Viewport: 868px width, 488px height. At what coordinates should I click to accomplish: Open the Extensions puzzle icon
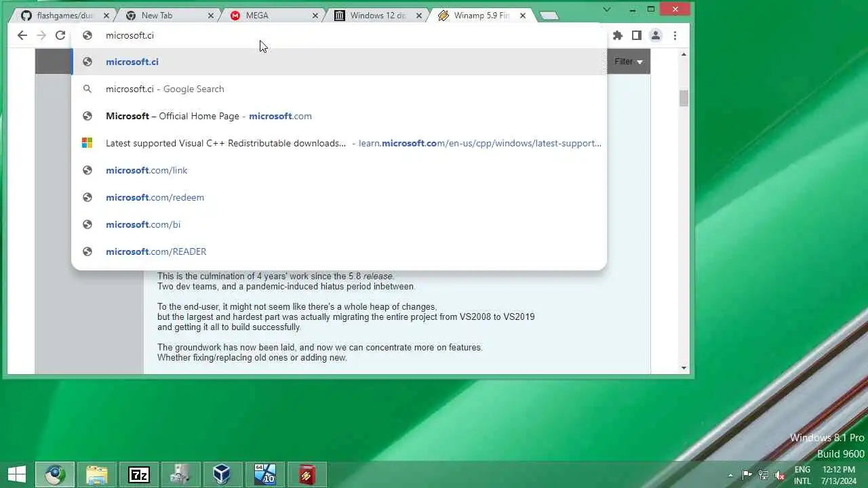pyautogui.click(x=618, y=35)
